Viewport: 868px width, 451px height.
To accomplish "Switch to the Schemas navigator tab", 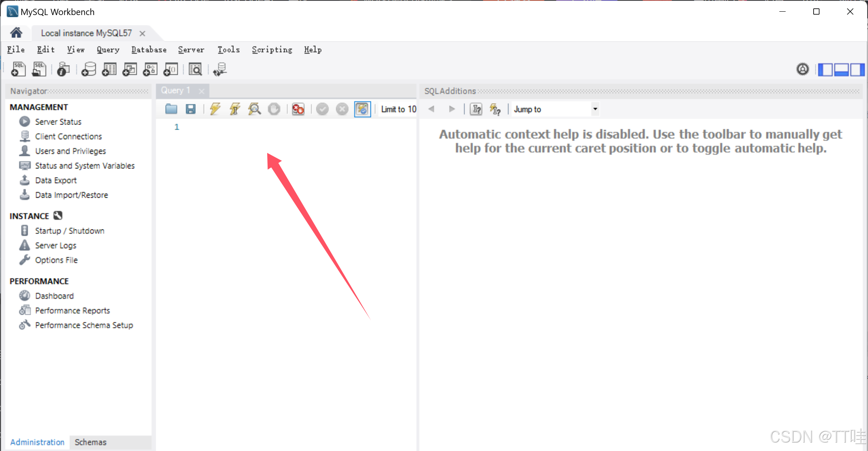I will (x=90, y=442).
